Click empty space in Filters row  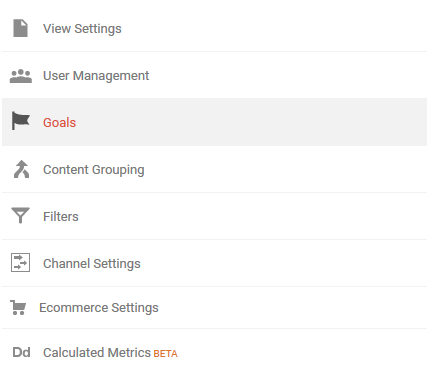pyautogui.click(x=250, y=216)
